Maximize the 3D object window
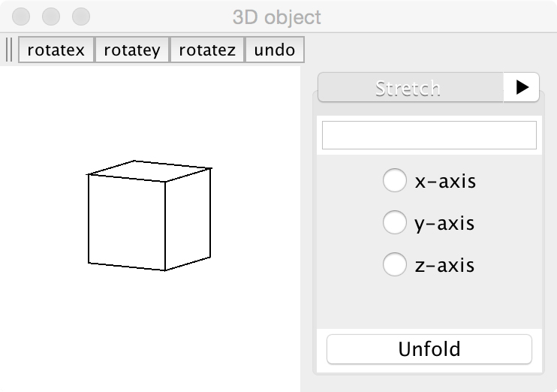Viewport: 557px width, 392px height. (x=80, y=16)
